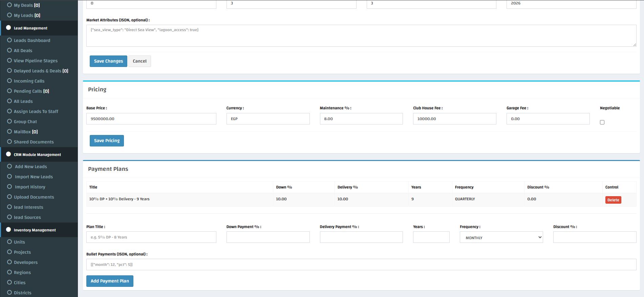Screen dimensions: 644x297
Task: Click the circle icon beside Regions
Action: [9, 272]
